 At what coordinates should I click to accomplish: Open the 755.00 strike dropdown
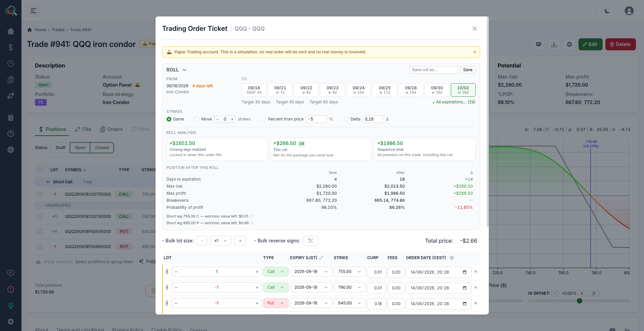pyautogui.click(x=350, y=272)
